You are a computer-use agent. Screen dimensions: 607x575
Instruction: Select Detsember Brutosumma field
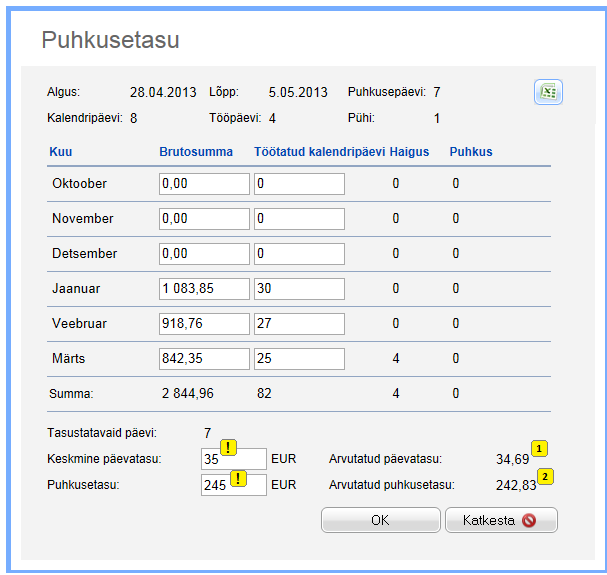coord(203,254)
